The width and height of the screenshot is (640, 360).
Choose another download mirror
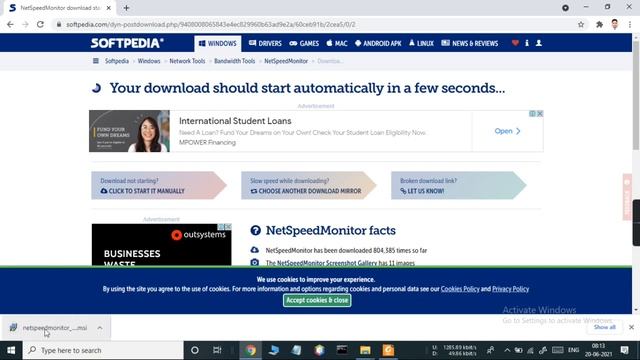coord(309,186)
